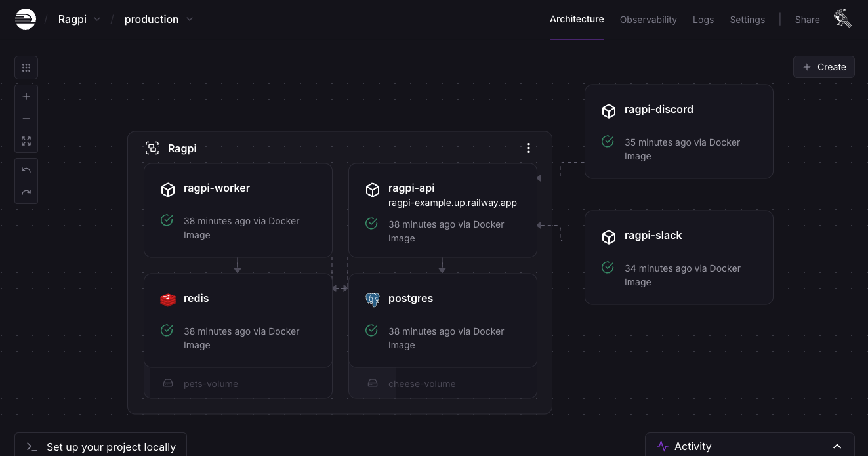Select the redis service card

coord(238,320)
